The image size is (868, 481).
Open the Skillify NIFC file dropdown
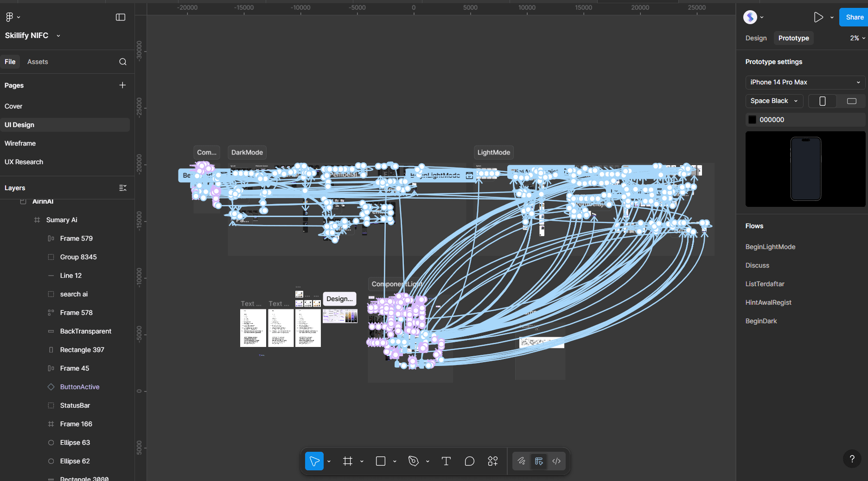pos(58,36)
